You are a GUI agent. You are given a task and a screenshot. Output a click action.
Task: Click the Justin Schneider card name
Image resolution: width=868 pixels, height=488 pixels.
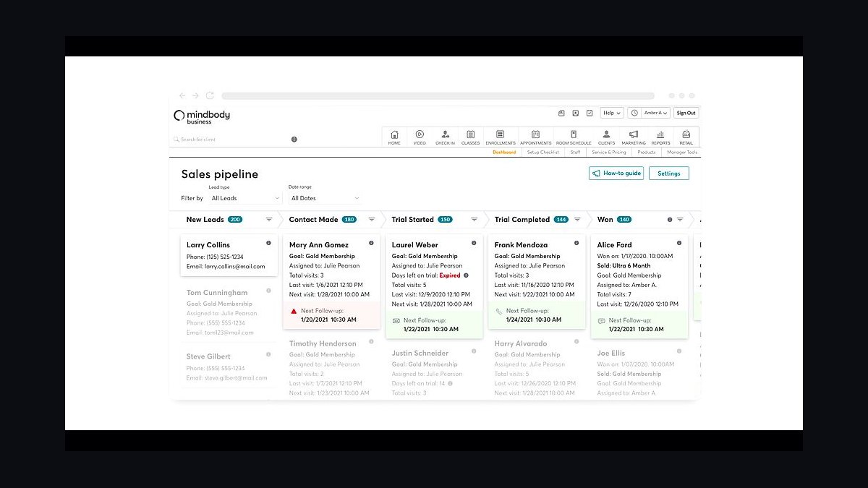point(420,354)
